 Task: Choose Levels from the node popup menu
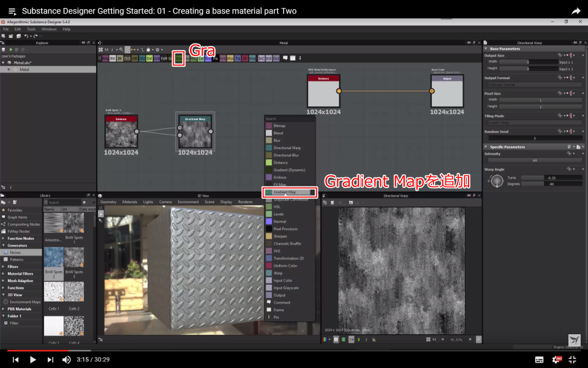point(290,214)
